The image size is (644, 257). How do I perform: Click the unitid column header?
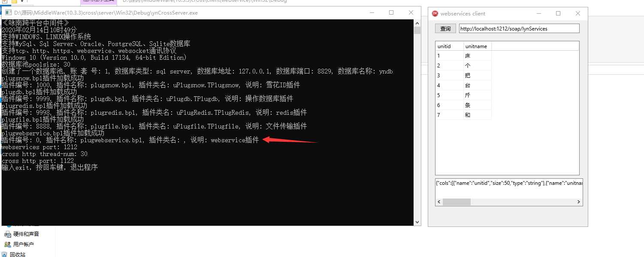point(449,46)
